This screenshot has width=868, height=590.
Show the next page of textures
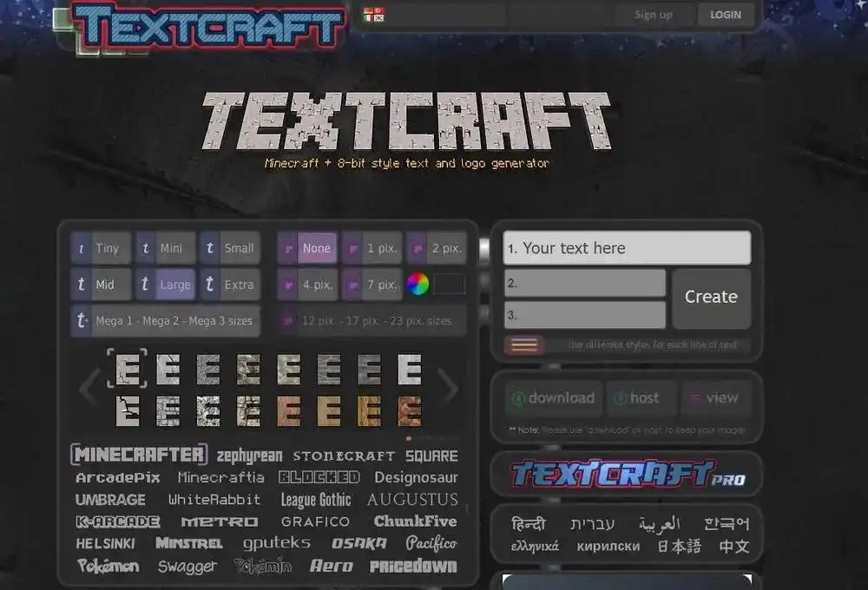(x=448, y=388)
